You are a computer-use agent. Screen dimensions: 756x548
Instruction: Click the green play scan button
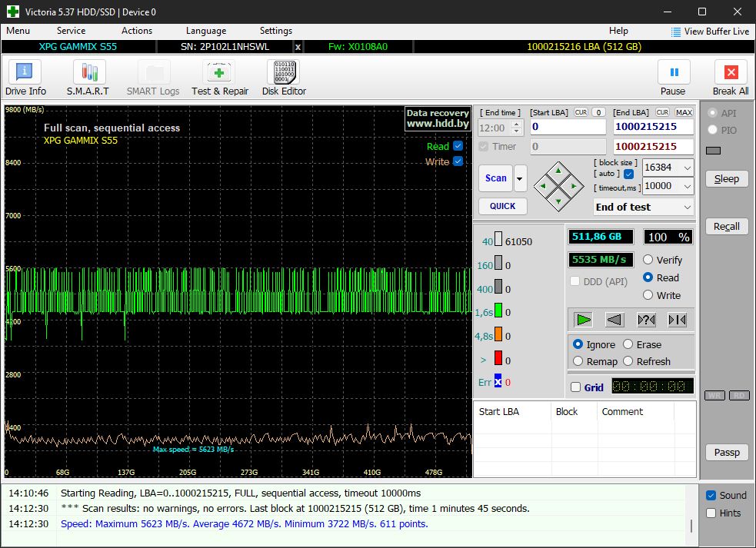(584, 320)
